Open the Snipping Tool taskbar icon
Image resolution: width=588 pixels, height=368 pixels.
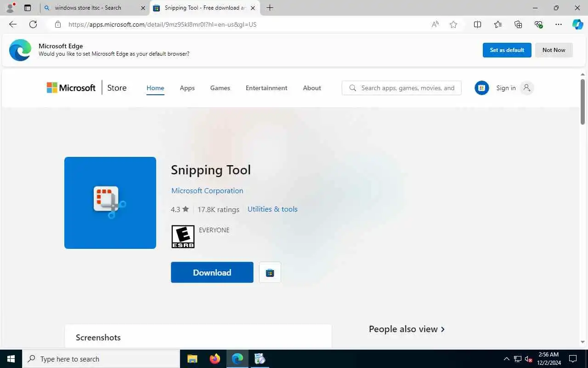[x=260, y=359]
